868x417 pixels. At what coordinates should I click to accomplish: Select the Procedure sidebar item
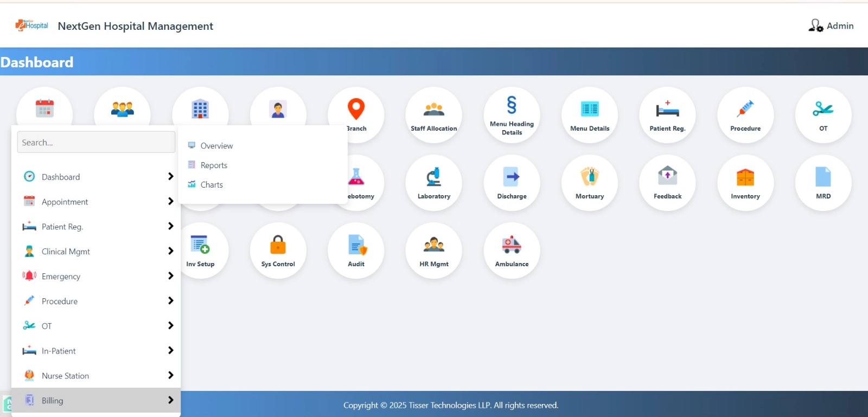tap(96, 301)
